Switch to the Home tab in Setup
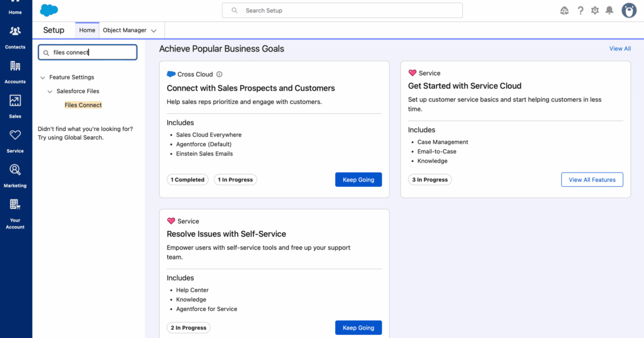The image size is (644, 338). click(x=87, y=30)
